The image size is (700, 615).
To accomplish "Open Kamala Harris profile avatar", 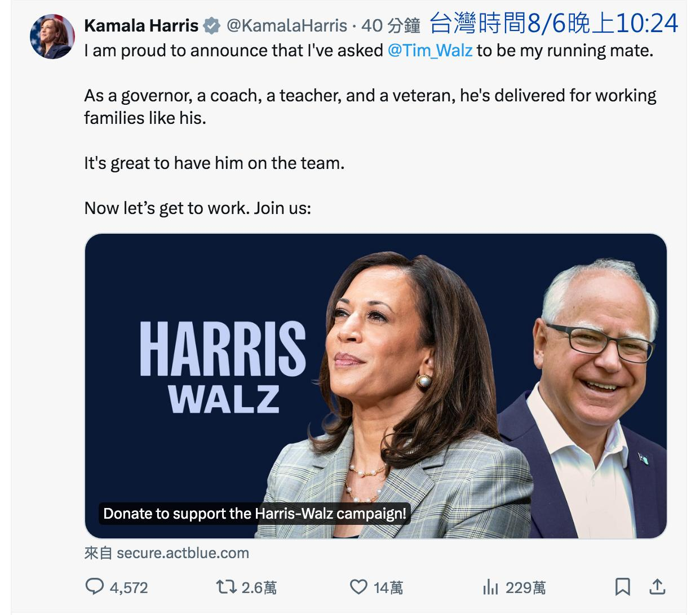I will (52, 37).
